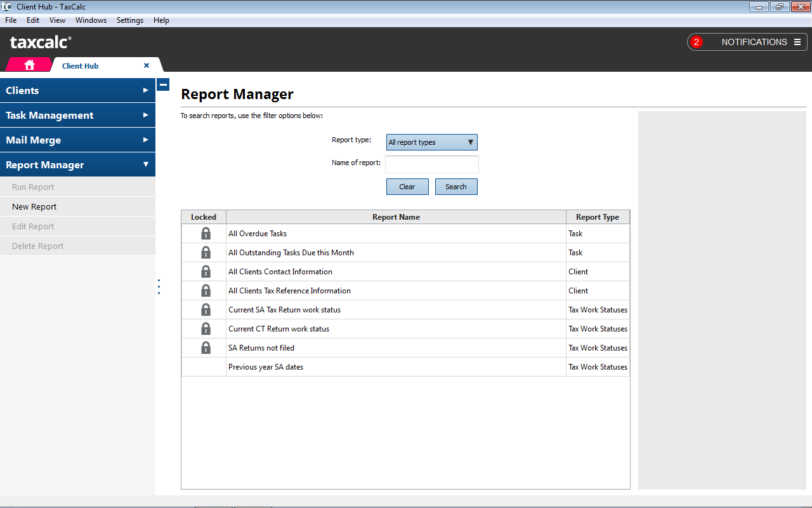812x508 pixels.
Task: Click lock icon for SA Returns not filed
Action: tap(206, 347)
